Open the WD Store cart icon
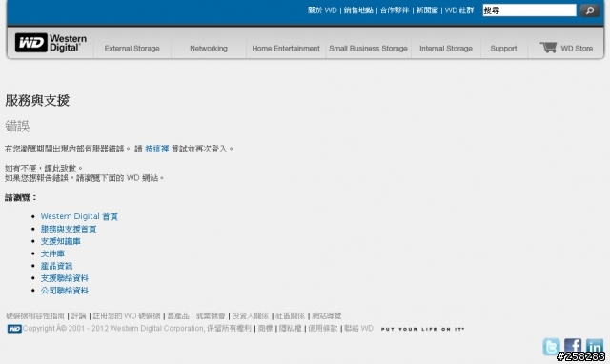This screenshot has height=364, width=610. (x=549, y=48)
